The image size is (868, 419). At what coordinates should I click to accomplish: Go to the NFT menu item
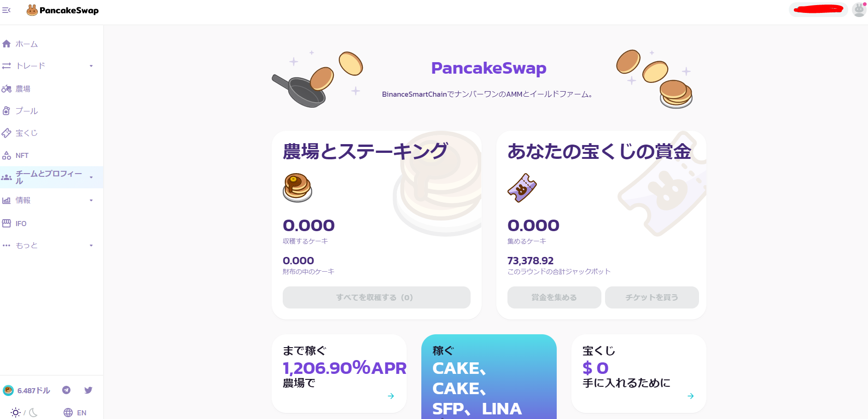(x=22, y=156)
